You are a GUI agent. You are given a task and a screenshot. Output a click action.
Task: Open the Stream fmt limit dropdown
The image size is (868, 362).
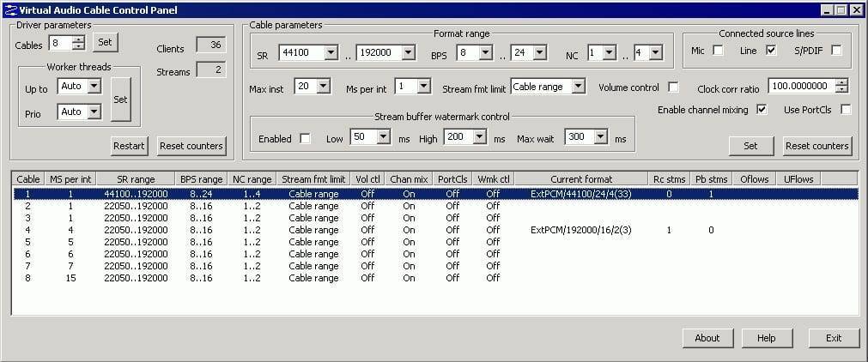(x=579, y=87)
